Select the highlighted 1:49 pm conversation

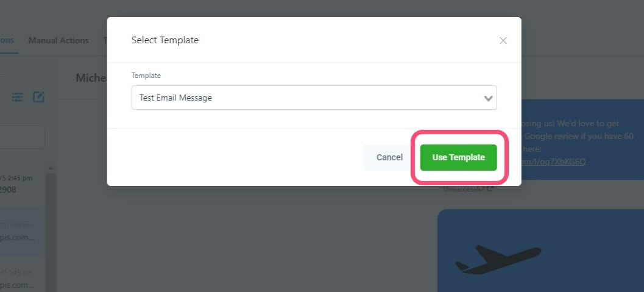(22, 232)
